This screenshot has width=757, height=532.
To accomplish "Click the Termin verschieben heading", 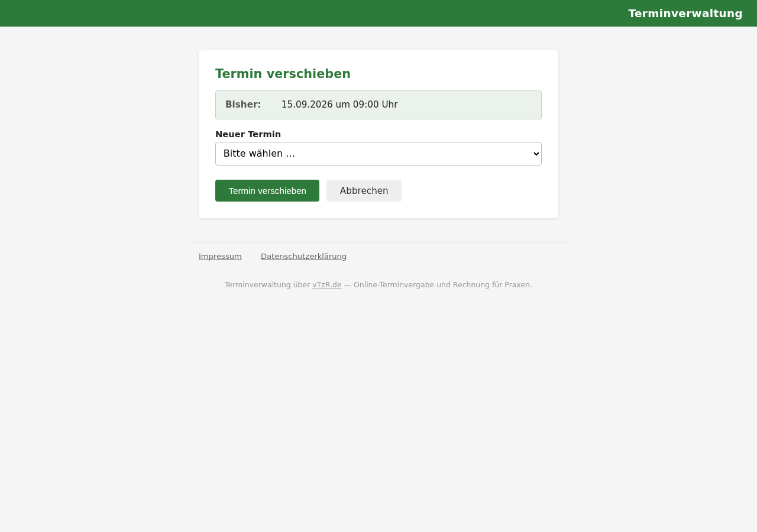I will [x=283, y=74].
